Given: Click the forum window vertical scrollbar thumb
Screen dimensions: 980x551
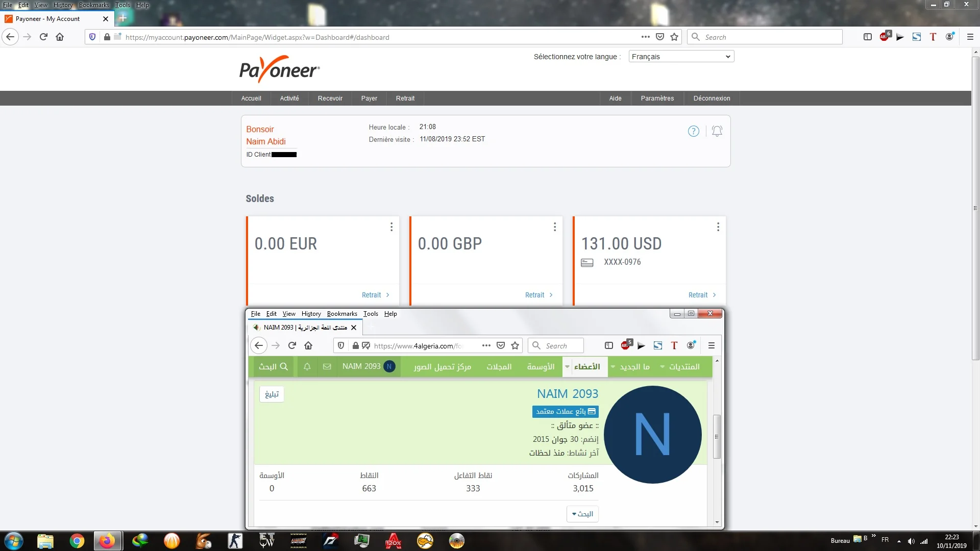Looking at the screenshot, I should [717, 436].
